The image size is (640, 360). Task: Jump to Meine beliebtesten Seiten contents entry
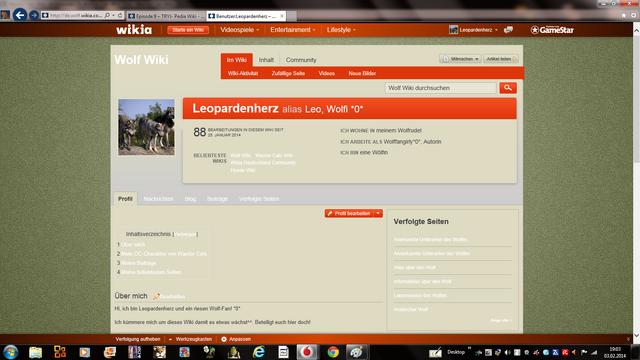(151, 272)
